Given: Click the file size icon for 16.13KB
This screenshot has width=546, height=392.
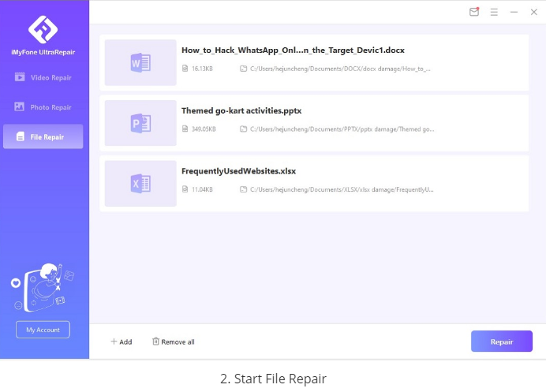Looking at the screenshot, I should click(x=185, y=69).
